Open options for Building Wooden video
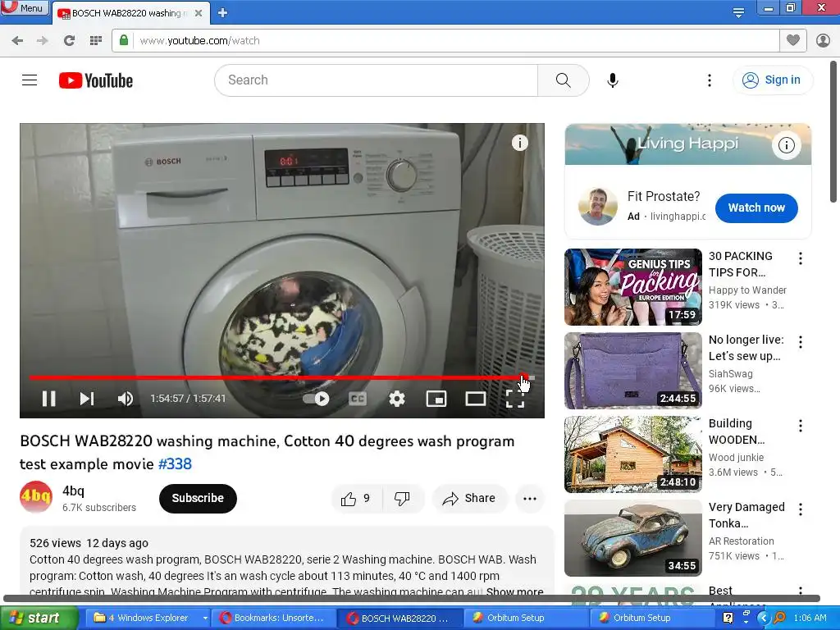Viewport: 840px width, 630px height. [801, 426]
